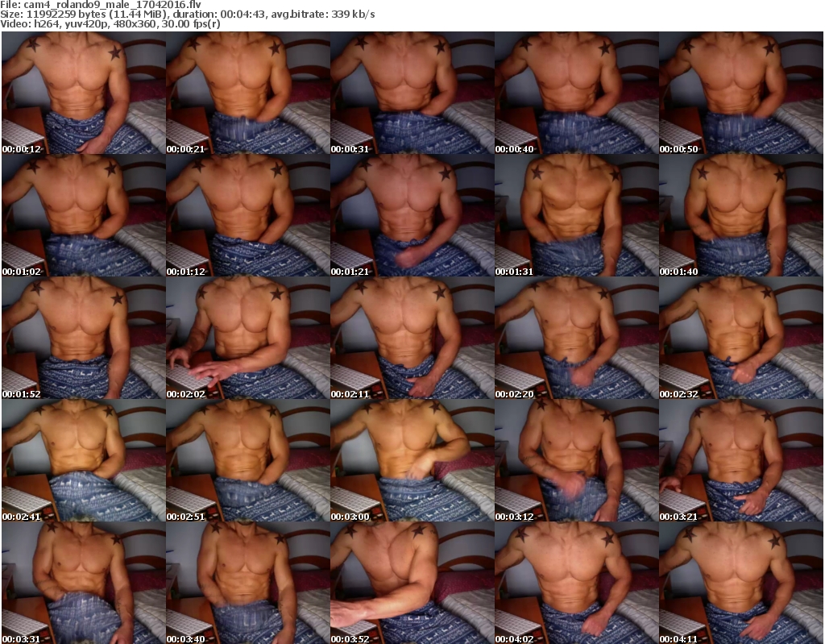825x644 pixels.
Task: Open the frame labeled 00:03:40
Action: pos(248,583)
